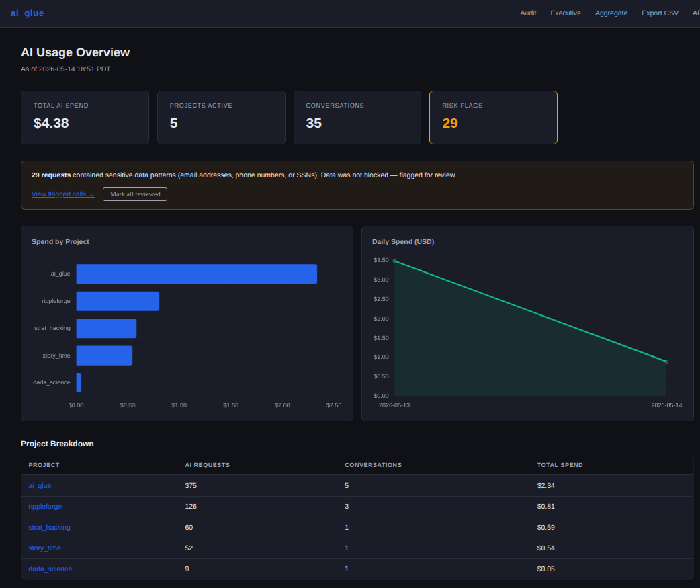Click the $0.05 total spend cell
Image resolution: width=700 pixels, height=588 pixels.
545,569
